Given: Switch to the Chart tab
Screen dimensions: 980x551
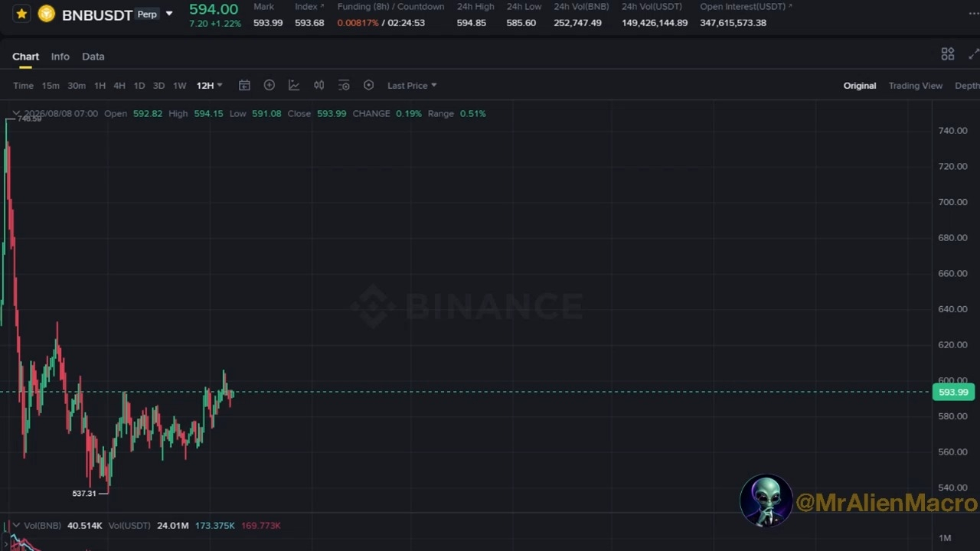Looking at the screenshot, I should [x=25, y=57].
